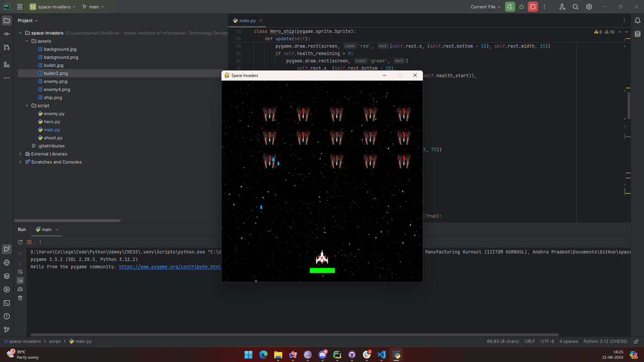Click the Python 3.12 (CHESS) interpreter widget
This screenshot has width=644, height=362.
[x=605, y=341]
